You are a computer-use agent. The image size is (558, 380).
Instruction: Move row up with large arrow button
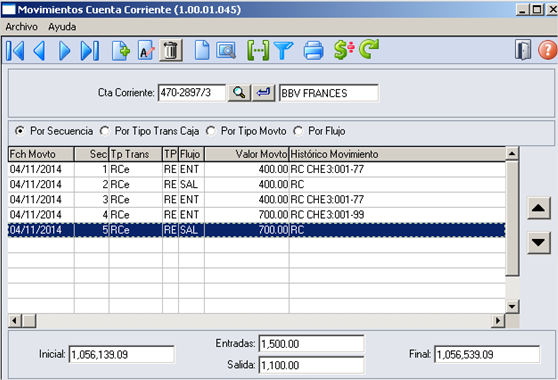click(x=538, y=208)
